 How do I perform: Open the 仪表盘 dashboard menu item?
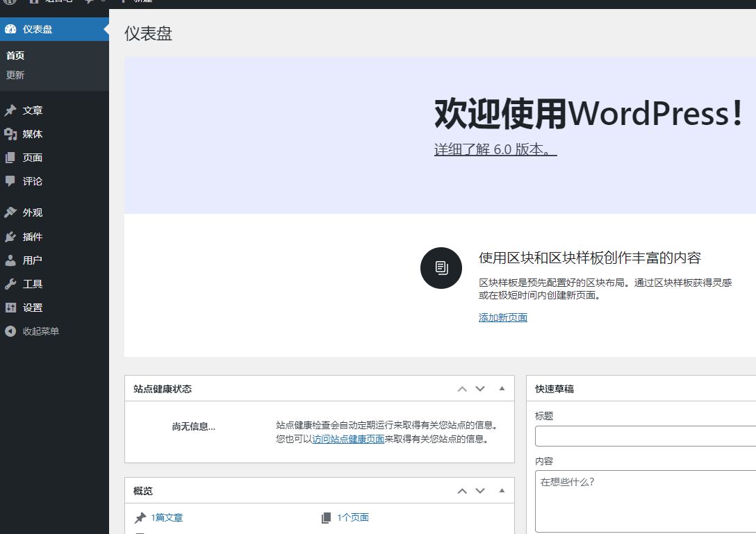[x=54, y=29]
